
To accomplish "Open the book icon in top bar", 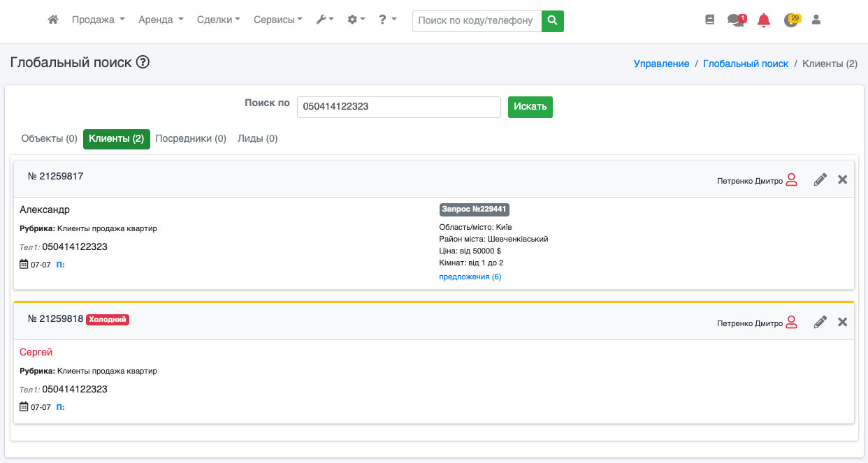I will click(x=710, y=20).
